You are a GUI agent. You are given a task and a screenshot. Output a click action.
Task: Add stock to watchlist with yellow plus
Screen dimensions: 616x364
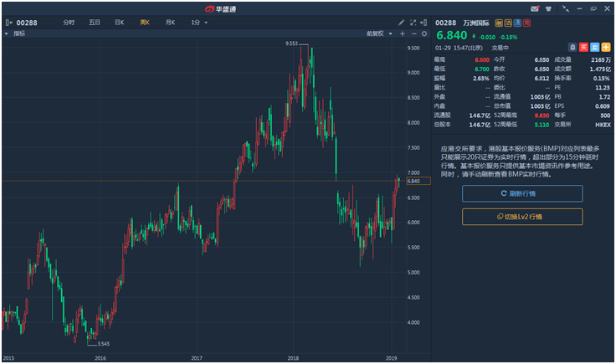click(x=606, y=48)
